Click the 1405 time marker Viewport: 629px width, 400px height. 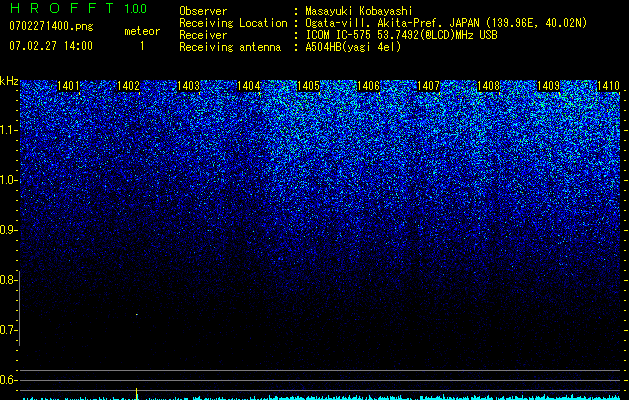(x=308, y=86)
